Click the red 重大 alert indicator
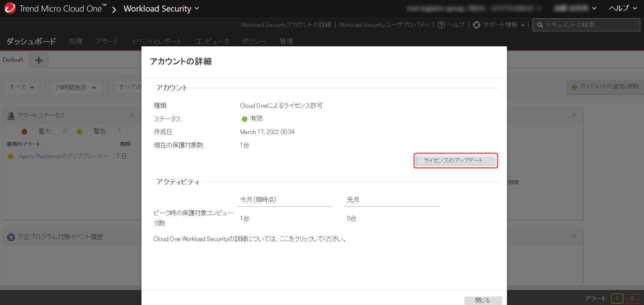This screenshot has height=305, width=644. coord(24,132)
